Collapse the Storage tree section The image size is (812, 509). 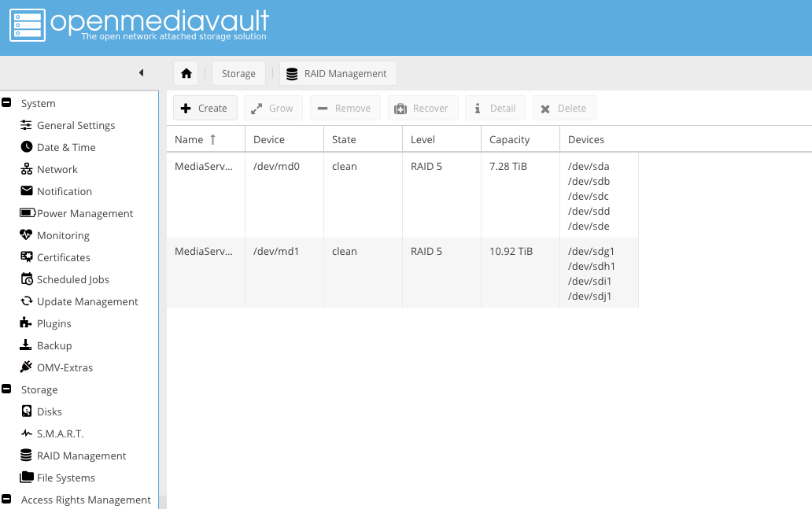click(6, 389)
